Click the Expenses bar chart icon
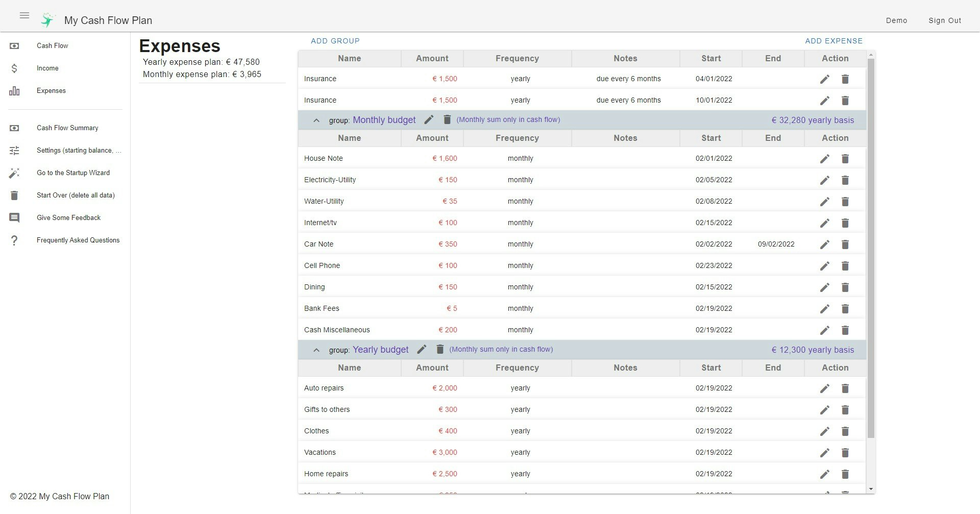 [x=14, y=90]
